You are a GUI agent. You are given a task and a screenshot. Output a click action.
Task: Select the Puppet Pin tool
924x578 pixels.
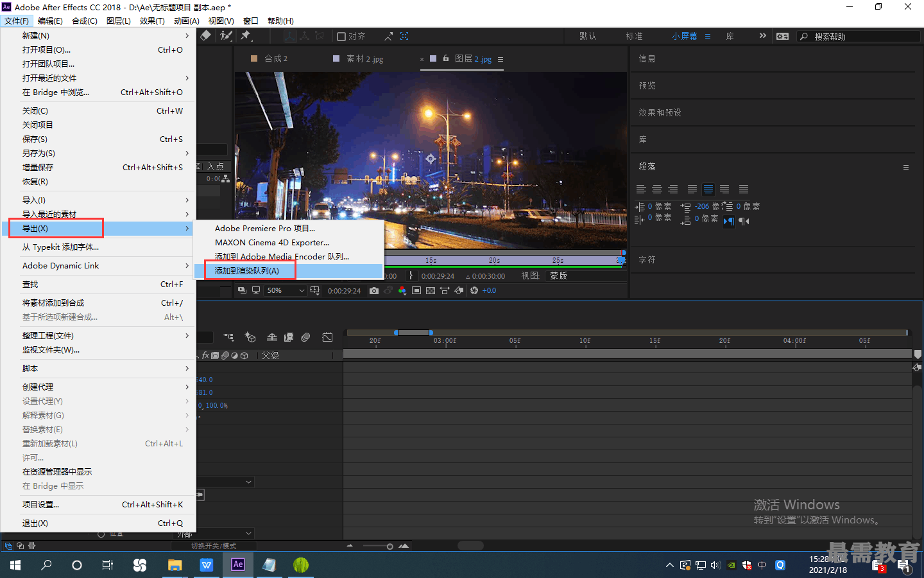(246, 36)
